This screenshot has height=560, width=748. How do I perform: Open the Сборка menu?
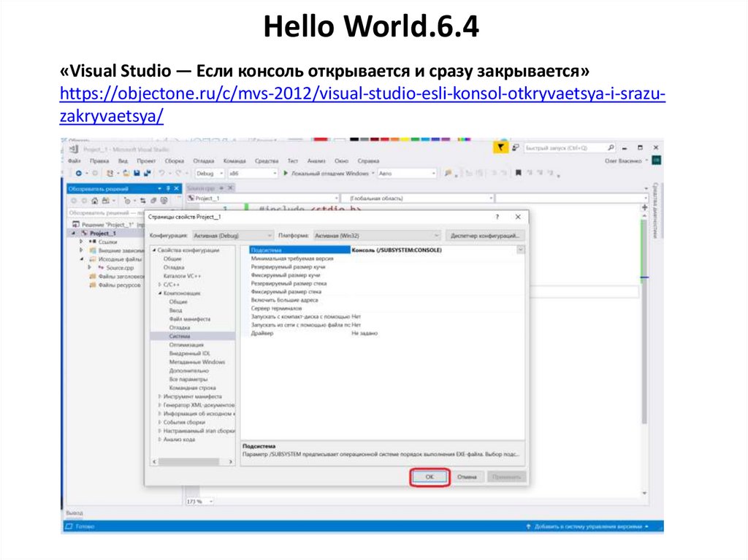174,161
